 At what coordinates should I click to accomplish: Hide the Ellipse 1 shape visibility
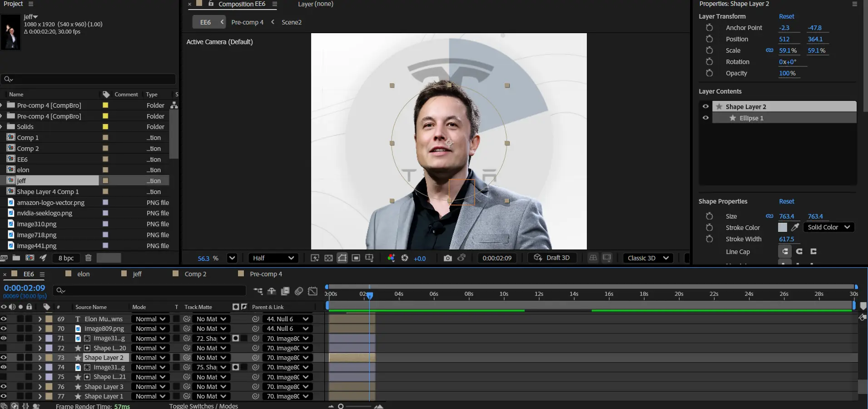[x=705, y=118]
